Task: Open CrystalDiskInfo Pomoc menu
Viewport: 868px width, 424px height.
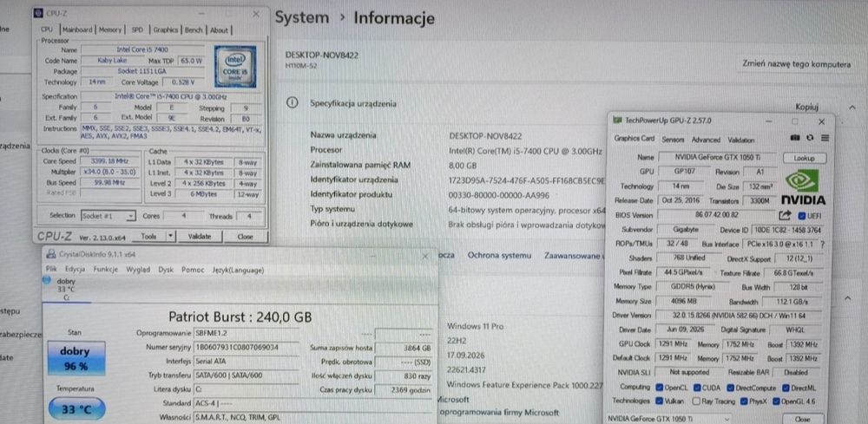Action: 194,270
